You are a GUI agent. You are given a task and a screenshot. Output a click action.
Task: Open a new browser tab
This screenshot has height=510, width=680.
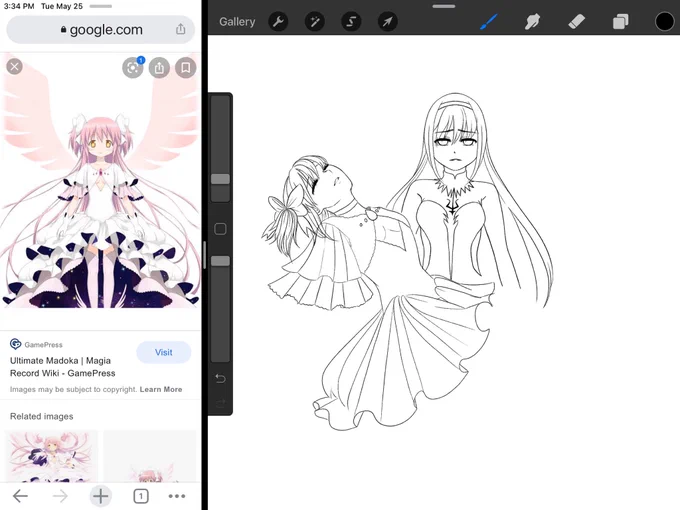tap(100, 496)
